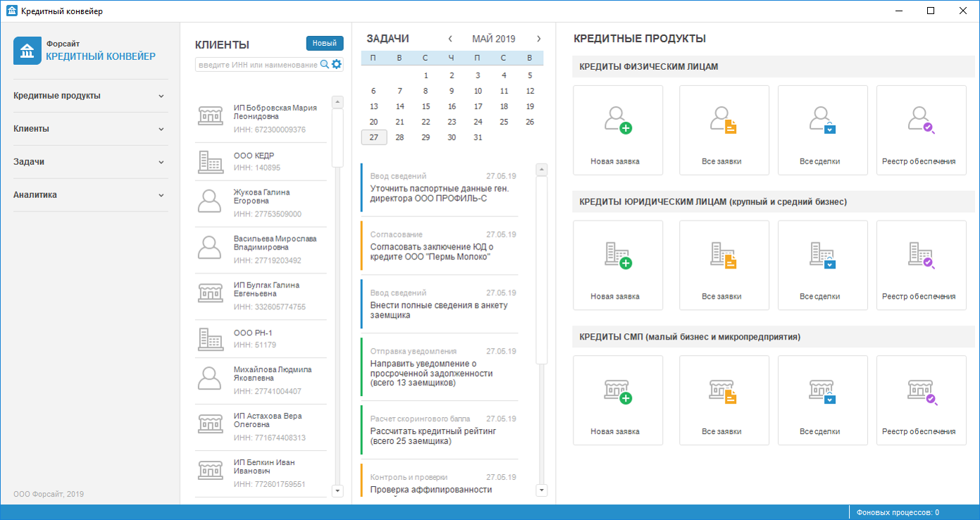This screenshot has width=980, height=520.
Task: Click clients list scroll up arrow
Action: pyautogui.click(x=337, y=102)
